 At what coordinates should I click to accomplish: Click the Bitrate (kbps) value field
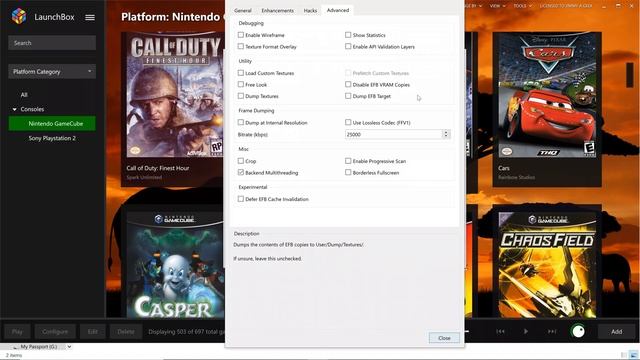pyautogui.click(x=393, y=134)
